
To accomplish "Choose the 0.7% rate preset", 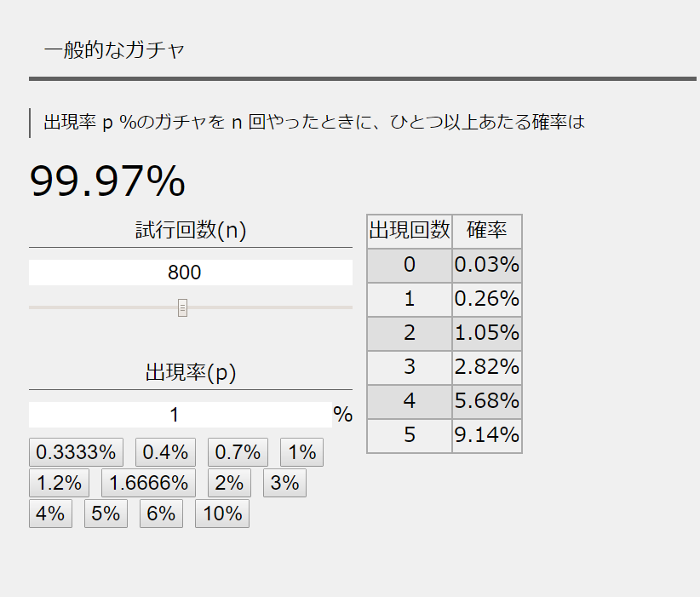I will pos(238,451).
